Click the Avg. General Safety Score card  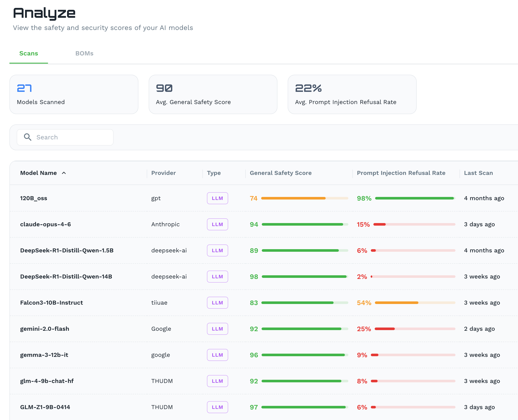[213, 94]
